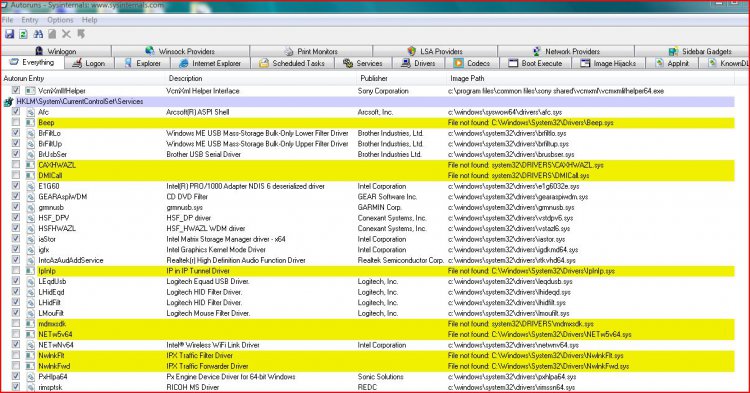Switch to the Drivers tab
750x393 pixels.
click(419, 63)
